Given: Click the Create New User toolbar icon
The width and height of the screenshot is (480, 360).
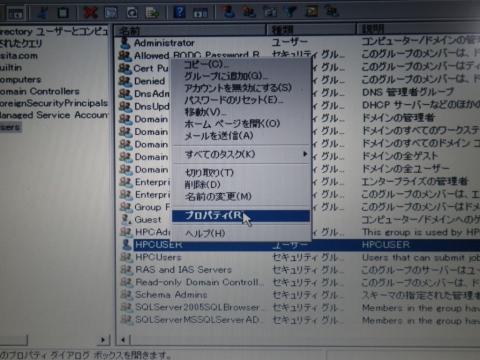Looking at the screenshot, I should point(228,12).
